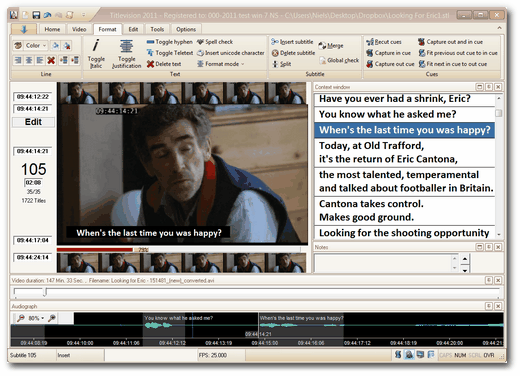Click Fit next in cue to out cue
Viewport: 520px width, 376px height.
coord(453,64)
